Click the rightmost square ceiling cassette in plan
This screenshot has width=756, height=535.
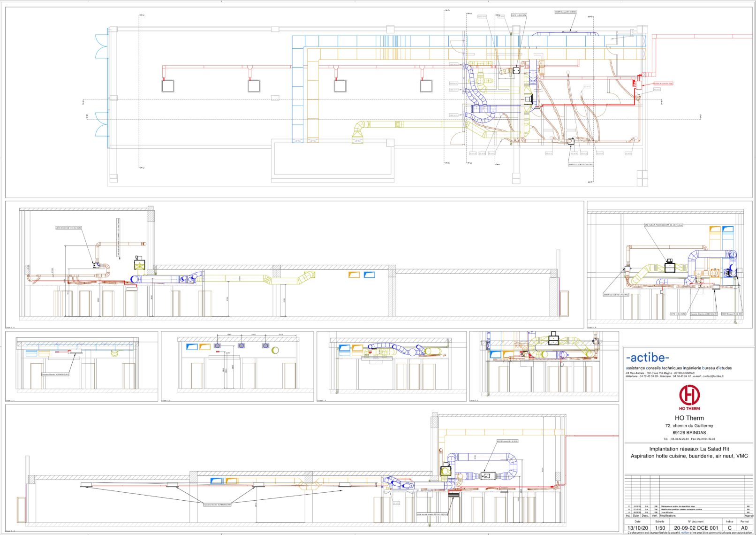click(426, 86)
